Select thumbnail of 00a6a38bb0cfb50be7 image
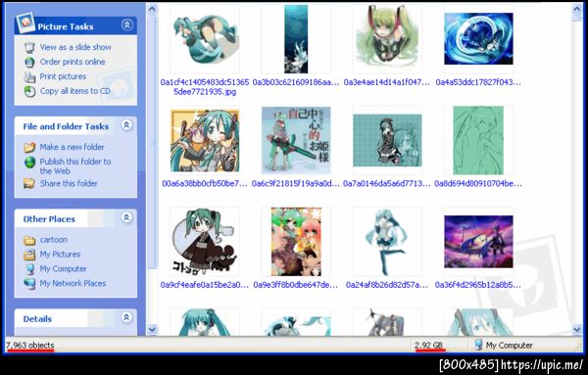The image size is (588, 375). [x=205, y=140]
